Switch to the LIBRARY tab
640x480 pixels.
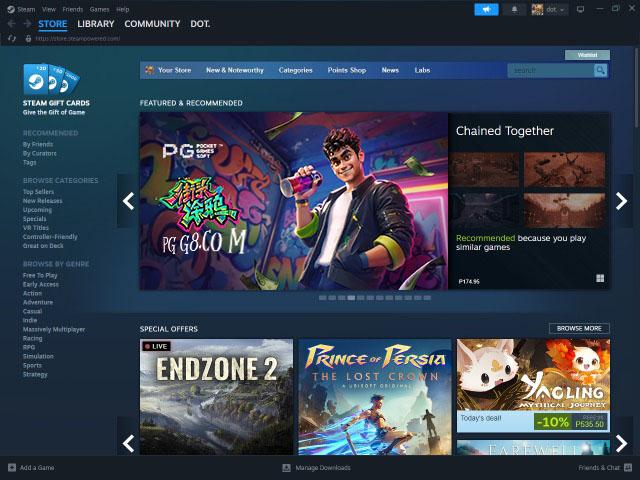tap(95, 23)
